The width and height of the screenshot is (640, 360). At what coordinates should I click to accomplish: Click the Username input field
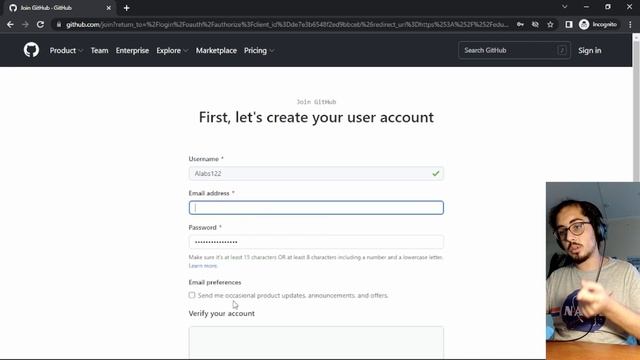316,173
